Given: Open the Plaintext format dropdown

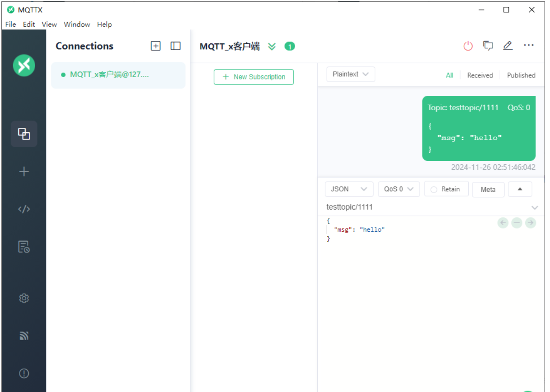Looking at the screenshot, I should click(x=351, y=74).
